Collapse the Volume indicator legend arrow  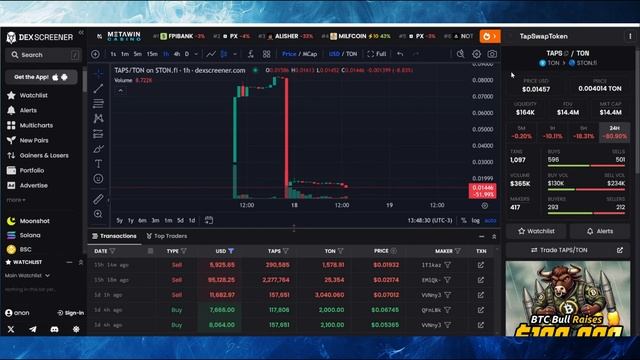pos(120,90)
